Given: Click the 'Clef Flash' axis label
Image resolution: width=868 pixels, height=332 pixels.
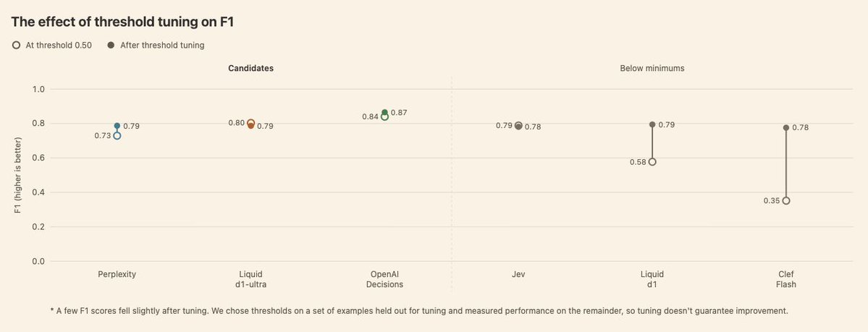Looking at the screenshot, I should pyautogui.click(x=786, y=279).
